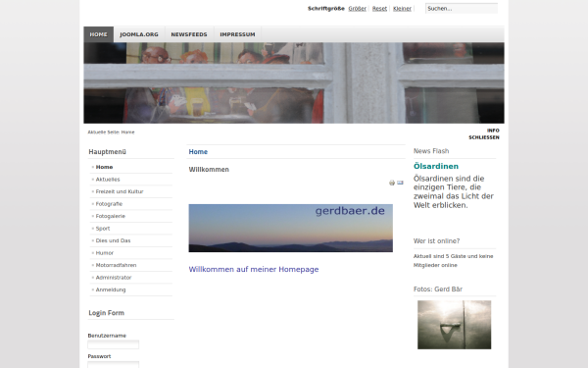This screenshot has width=588, height=368.
Task: Open the HOME tab in top navigation
Action: pos(99,34)
